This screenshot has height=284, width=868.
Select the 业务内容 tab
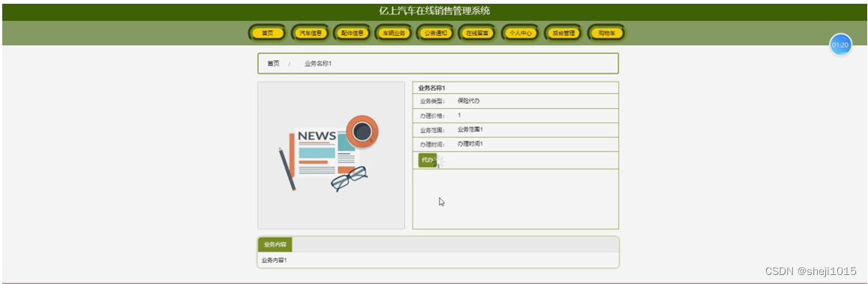[275, 245]
